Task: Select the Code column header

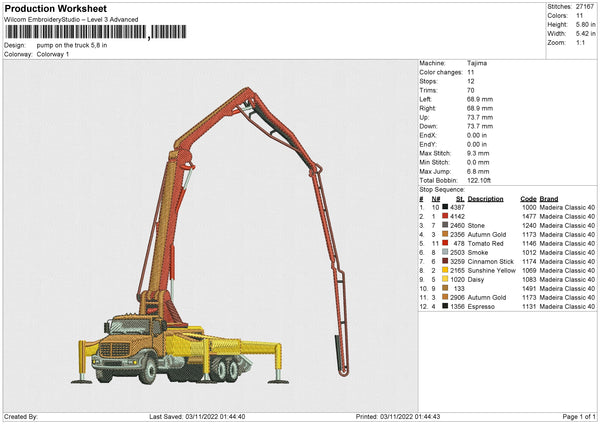Action: pyautogui.click(x=528, y=198)
